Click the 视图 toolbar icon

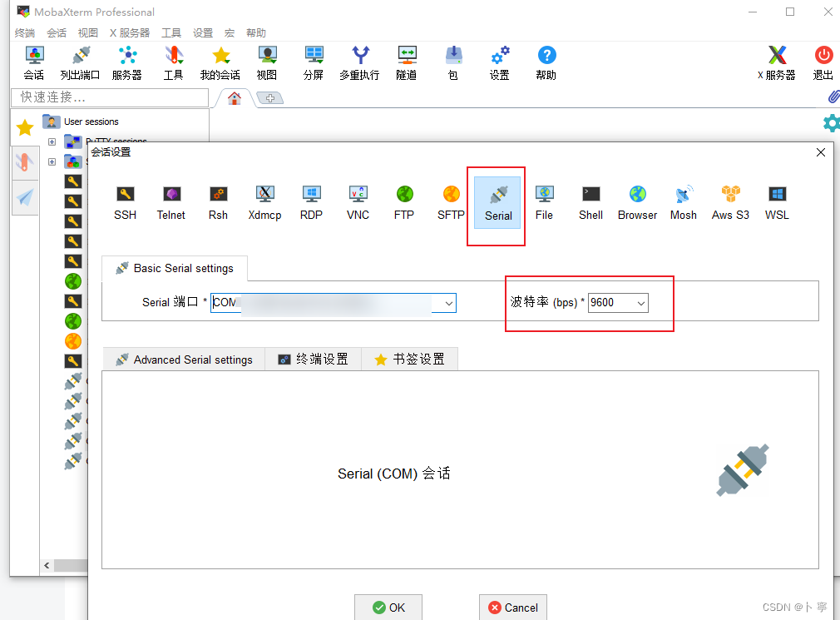267,63
